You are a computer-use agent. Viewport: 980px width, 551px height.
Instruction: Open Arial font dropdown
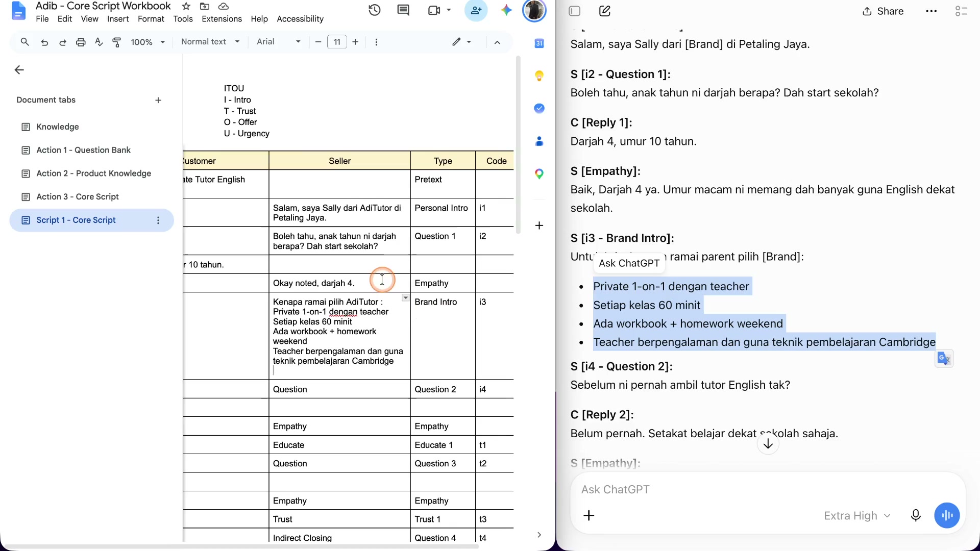pos(279,42)
